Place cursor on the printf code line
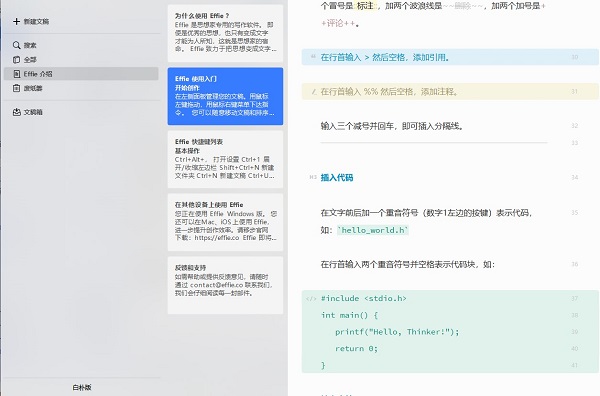This screenshot has height=396, width=600. pyautogui.click(x=397, y=332)
